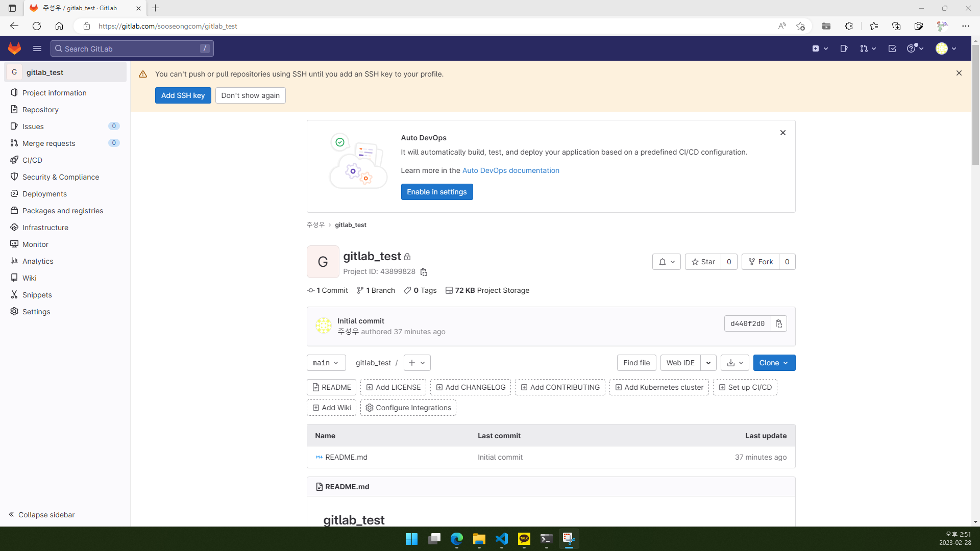Click the Monitor sidebar icon
The width and height of the screenshot is (980, 551).
point(14,244)
